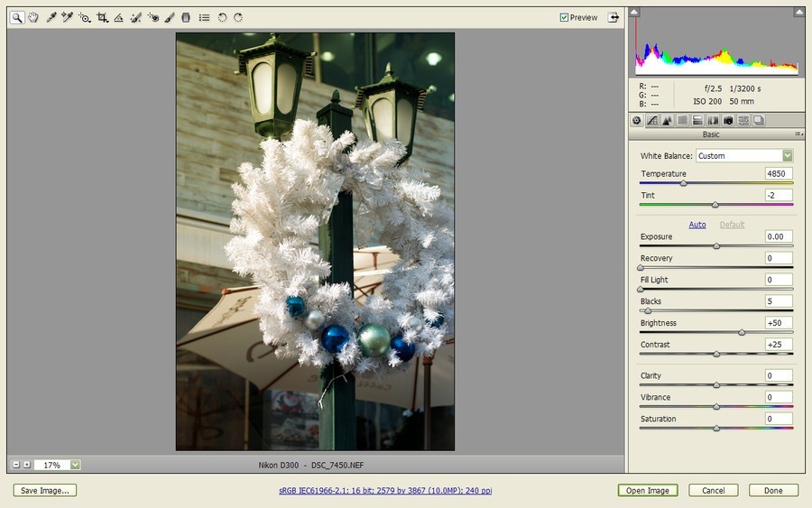This screenshot has width=812, height=508.
Task: Select the Straighten tool
Action: tap(118, 17)
